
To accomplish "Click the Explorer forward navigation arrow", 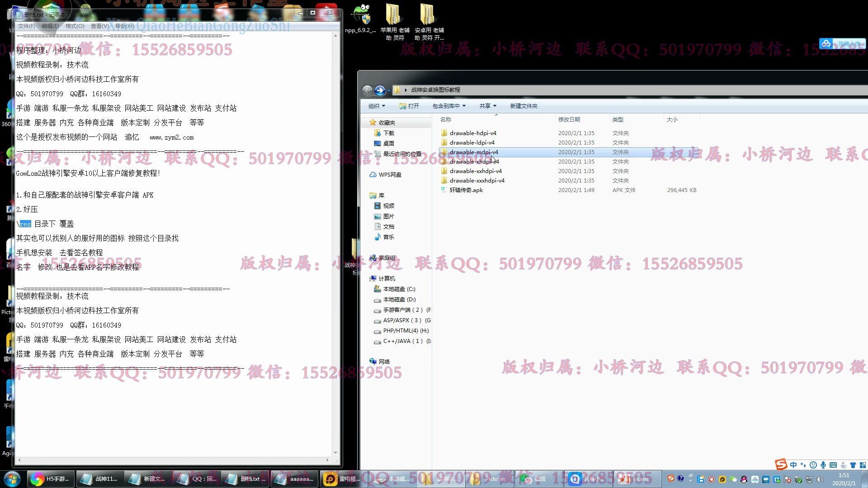I will pos(380,90).
